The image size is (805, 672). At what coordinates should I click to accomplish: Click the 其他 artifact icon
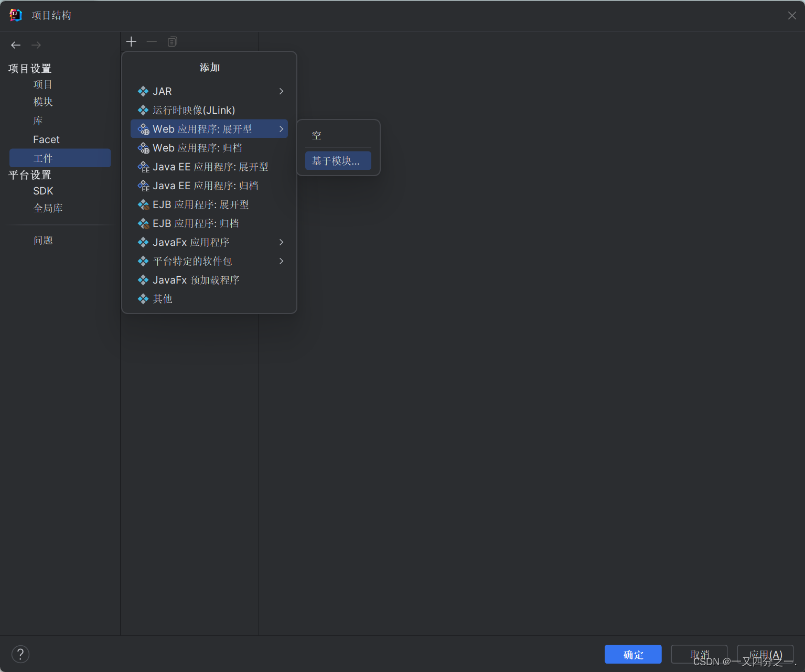(143, 299)
